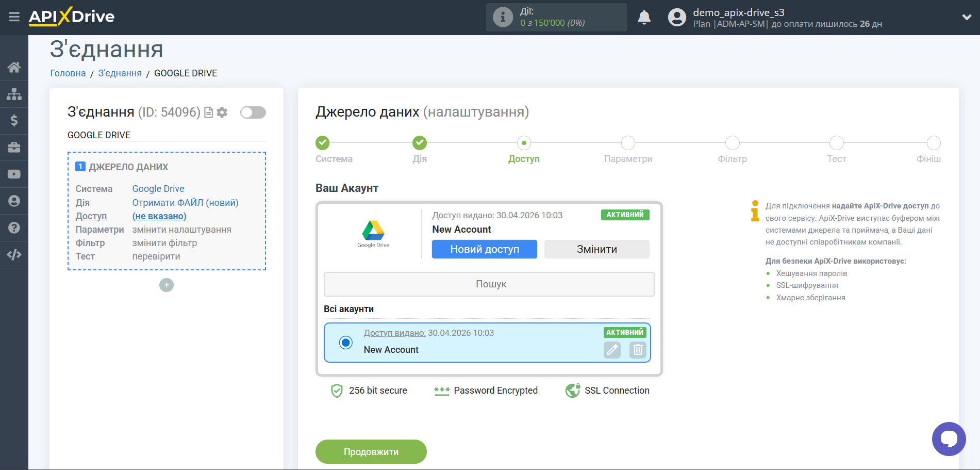This screenshot has height=470, width=980.
Task: Open the chat support bubble
Action: coord(949,439)
